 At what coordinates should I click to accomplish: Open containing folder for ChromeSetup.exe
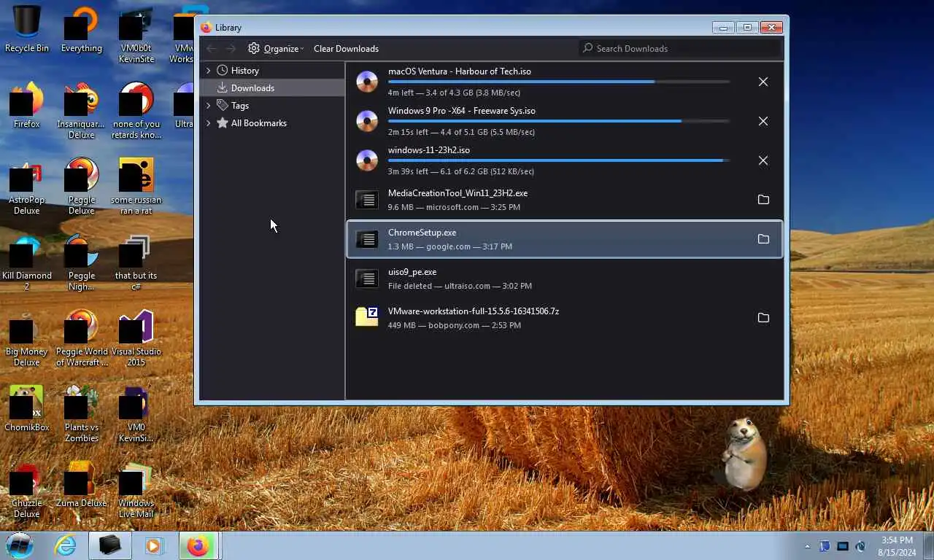(x=763, y=239)
